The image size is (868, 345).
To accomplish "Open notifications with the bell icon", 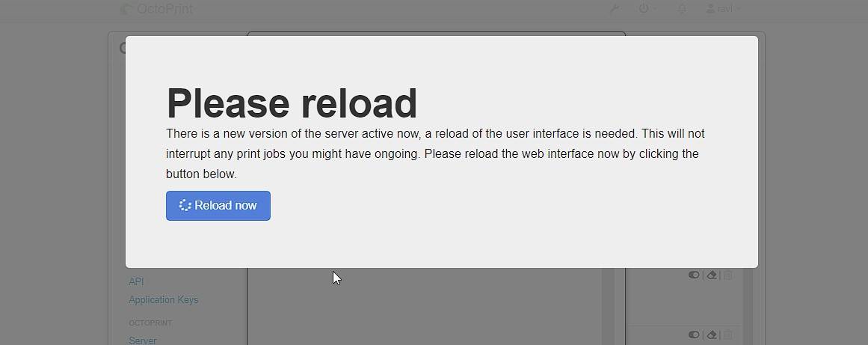I will click(x=682, y=9).
